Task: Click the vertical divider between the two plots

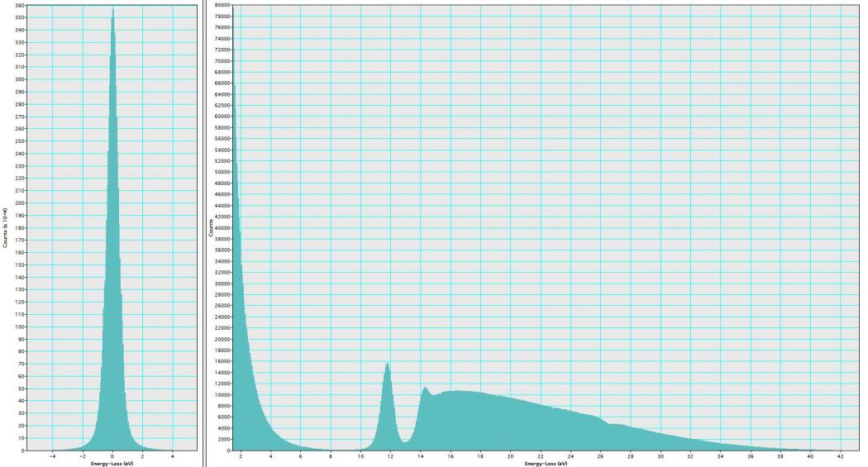Action: [202, 231]
